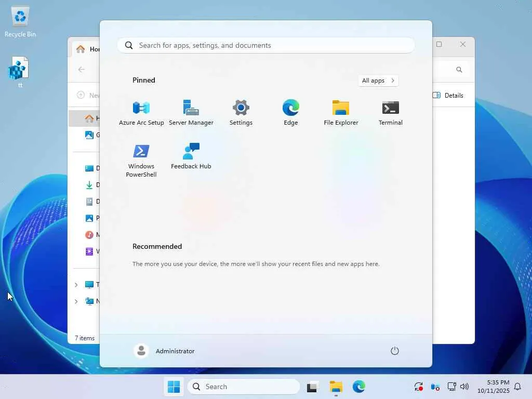Viewport: 532px width, 399px height.
Task: Click the Home tab in File Explorer
Action: coord(87,49)
